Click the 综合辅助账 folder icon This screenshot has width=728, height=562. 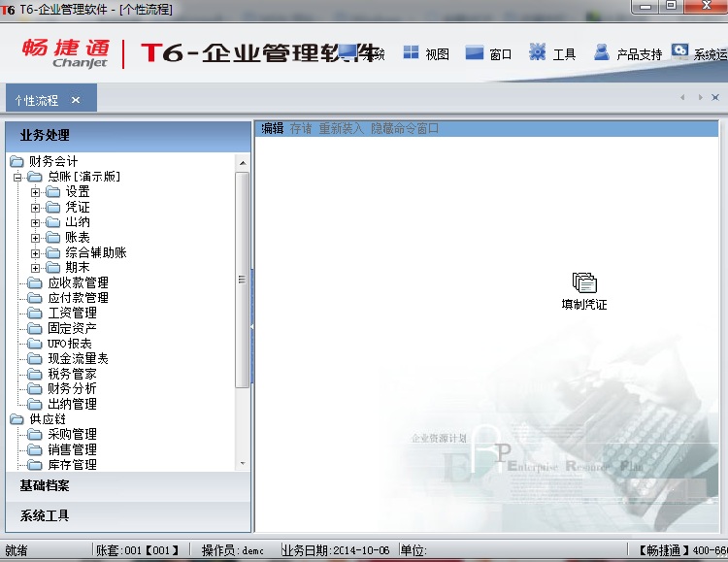[53, 252]
